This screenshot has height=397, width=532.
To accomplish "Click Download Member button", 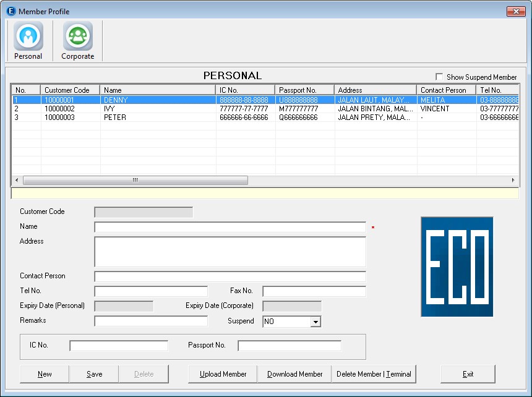I will [x=295, y=374].
